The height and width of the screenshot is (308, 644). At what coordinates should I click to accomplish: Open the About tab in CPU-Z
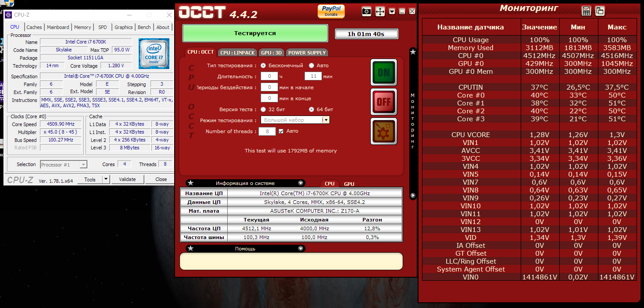163,27
